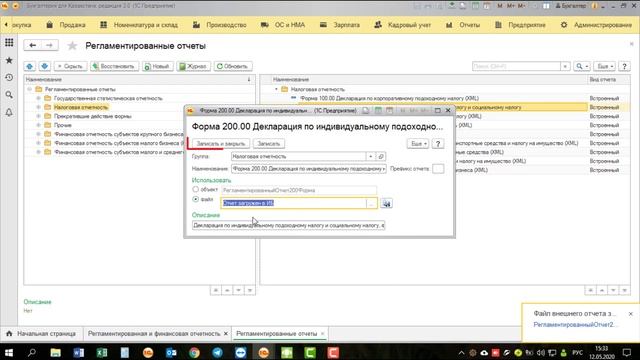Open Номенклатура и склад section

(139, 25)
